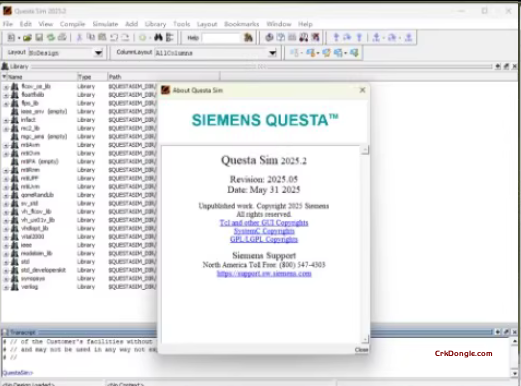Click the Collapse All tree icon
This screenshot has width=521, height=386.
(170, 37)
